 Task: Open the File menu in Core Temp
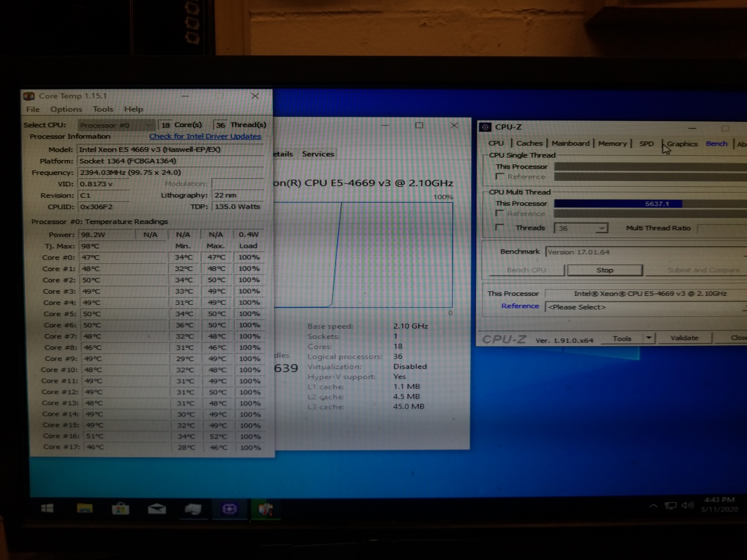(33, 109)
